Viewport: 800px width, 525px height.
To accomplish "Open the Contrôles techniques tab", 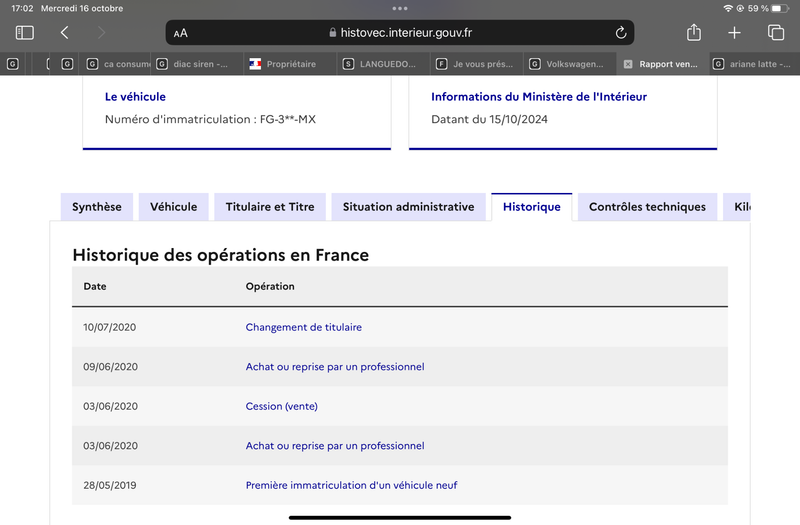I will pyautogui.click(x=647, y=207).
